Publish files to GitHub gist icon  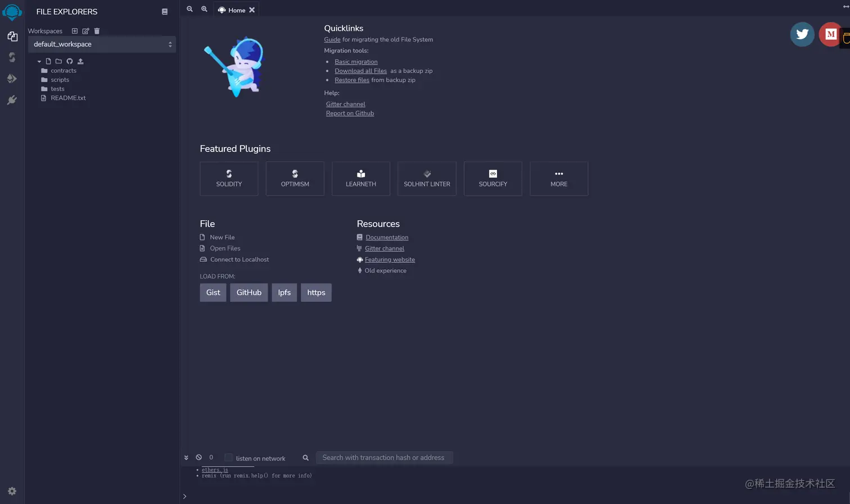[70, 61]
